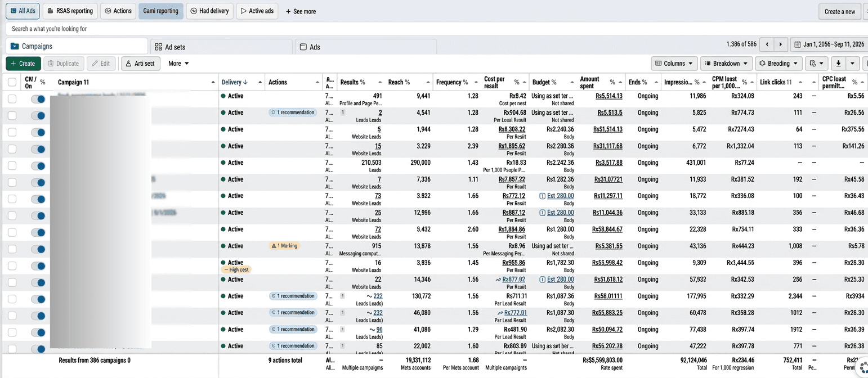Open the reports icon dropdown next to Breoding

816,64
